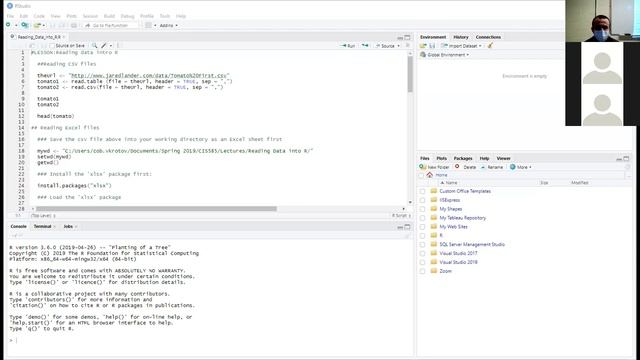The height and width of the screenshot is (360, 640).
Task: Click the workspace panes grid icon
Action: click(149, 25)
